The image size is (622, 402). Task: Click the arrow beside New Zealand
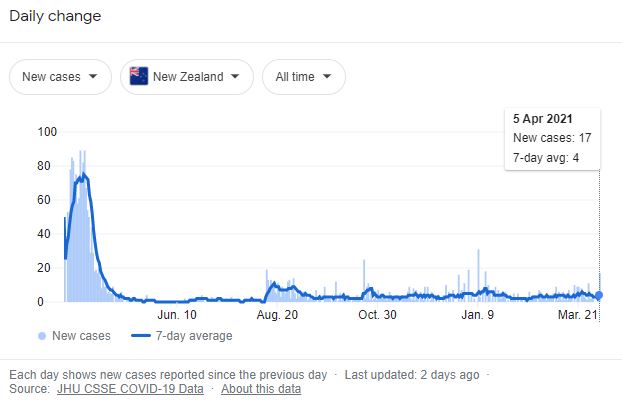tap(235, 77)
